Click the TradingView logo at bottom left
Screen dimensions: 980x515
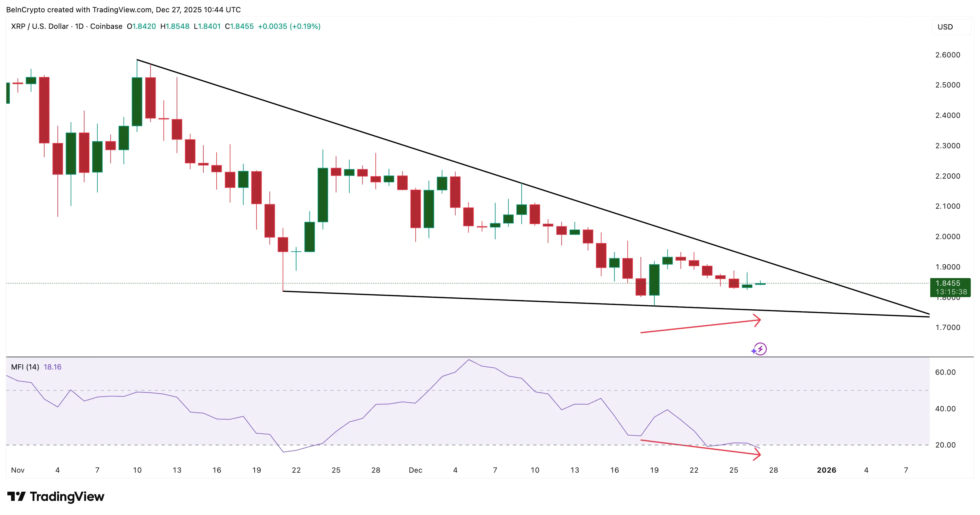(x=56, y=496)
